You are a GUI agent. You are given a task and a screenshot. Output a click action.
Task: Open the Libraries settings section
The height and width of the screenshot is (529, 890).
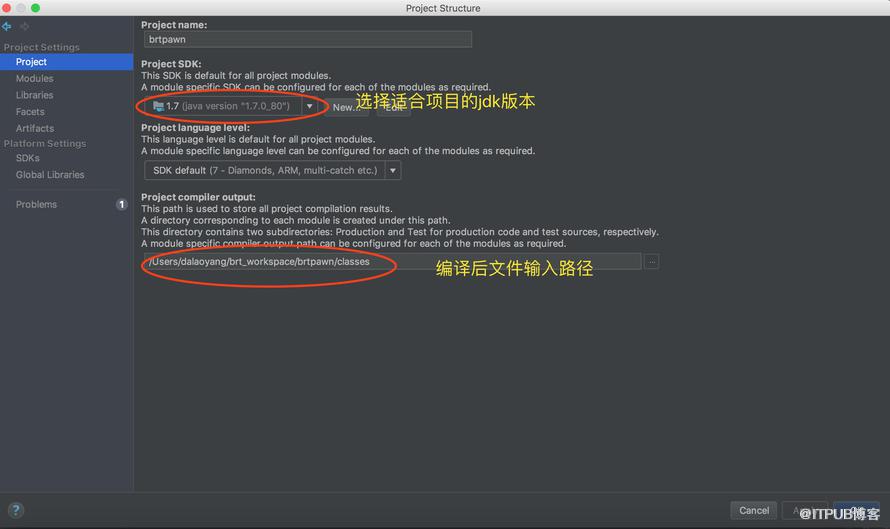(x=35, y=95)
